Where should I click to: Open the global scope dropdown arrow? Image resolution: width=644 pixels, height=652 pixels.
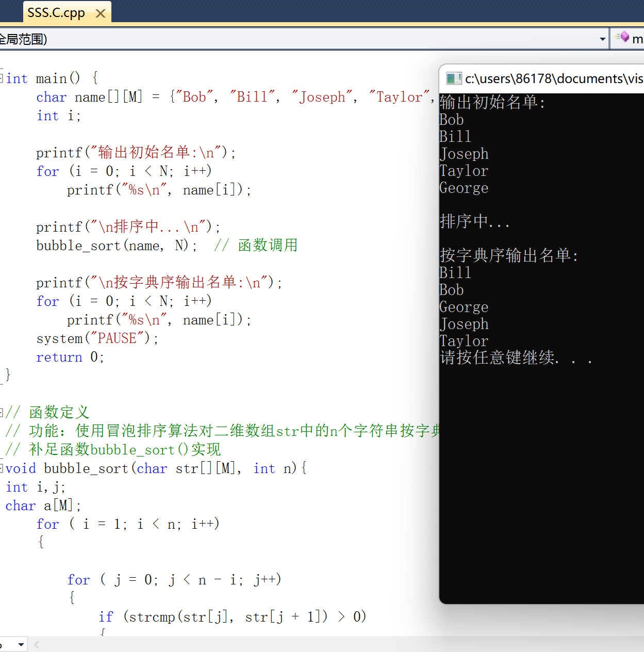pyautogui.click(x=602, y=39)
